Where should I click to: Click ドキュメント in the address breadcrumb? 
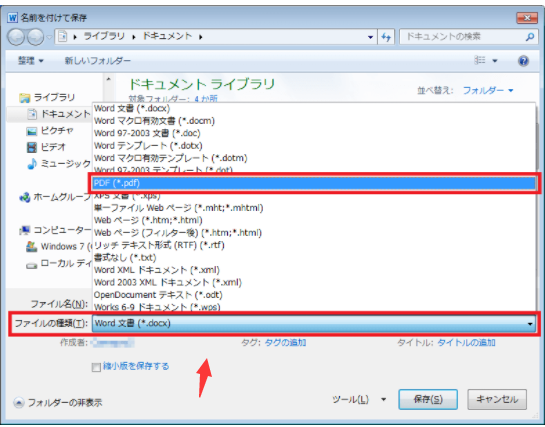click(x=167, y=36)
